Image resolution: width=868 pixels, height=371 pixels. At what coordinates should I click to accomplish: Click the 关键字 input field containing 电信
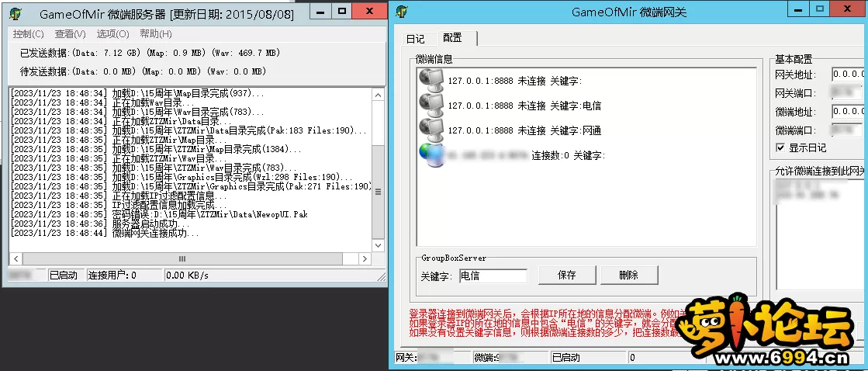493,276
